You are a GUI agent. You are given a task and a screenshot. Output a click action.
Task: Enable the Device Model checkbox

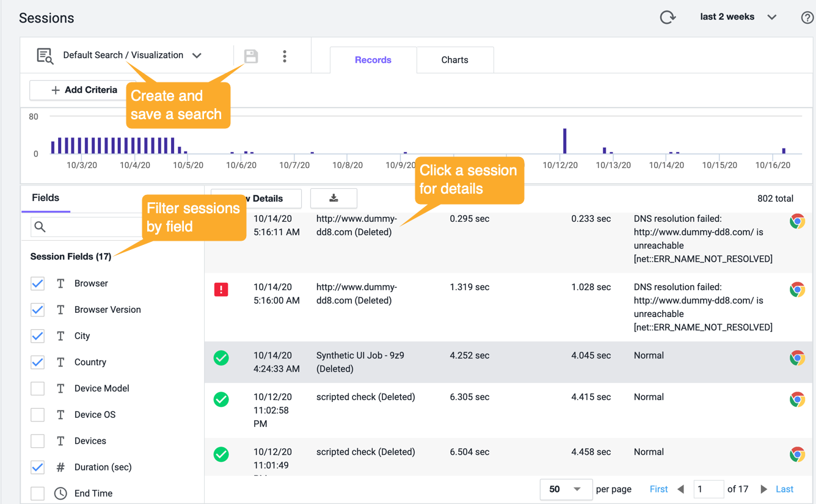(38, 389)
